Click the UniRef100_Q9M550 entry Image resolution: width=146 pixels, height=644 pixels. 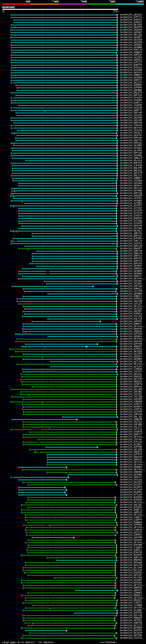(x=131, y=85)
